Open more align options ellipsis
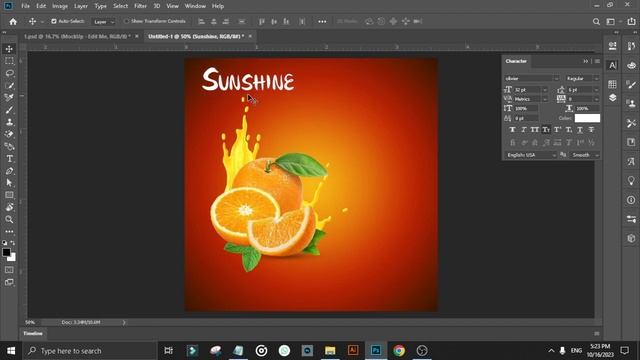The image size is (640, 360). (322, 22)
